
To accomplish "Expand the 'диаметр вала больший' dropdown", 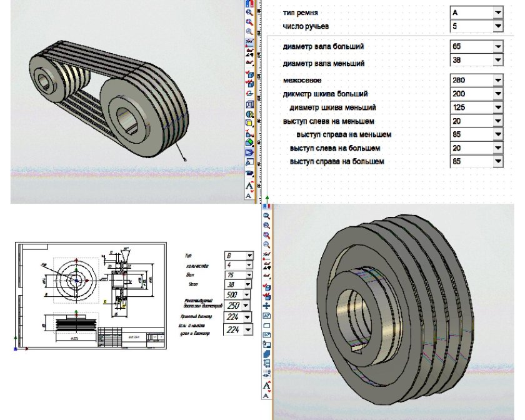I will click(x=498, y=46).
